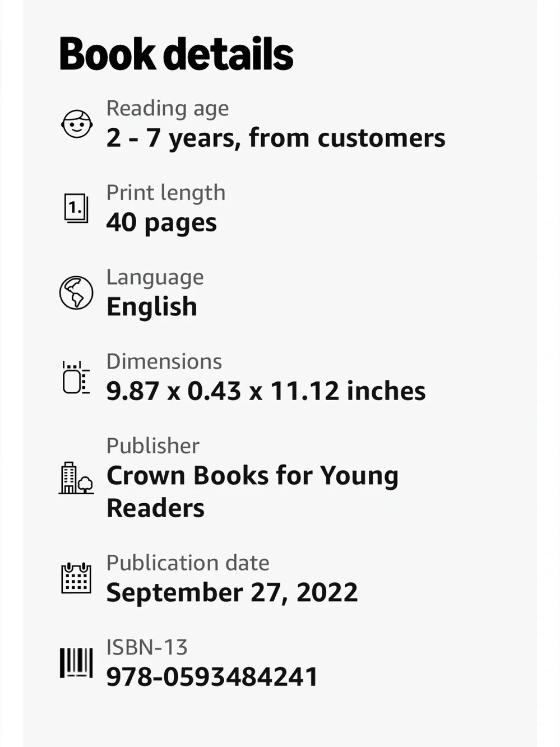The height and width of the screenshot is (747, 560).
Task: Click the Print length label
Action: [x=166, y=193]
